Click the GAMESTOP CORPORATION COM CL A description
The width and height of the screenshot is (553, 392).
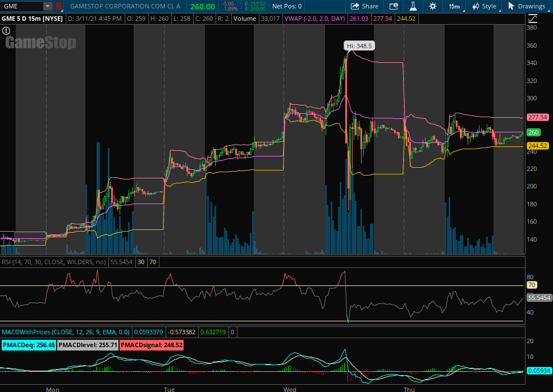coord(125,6)
